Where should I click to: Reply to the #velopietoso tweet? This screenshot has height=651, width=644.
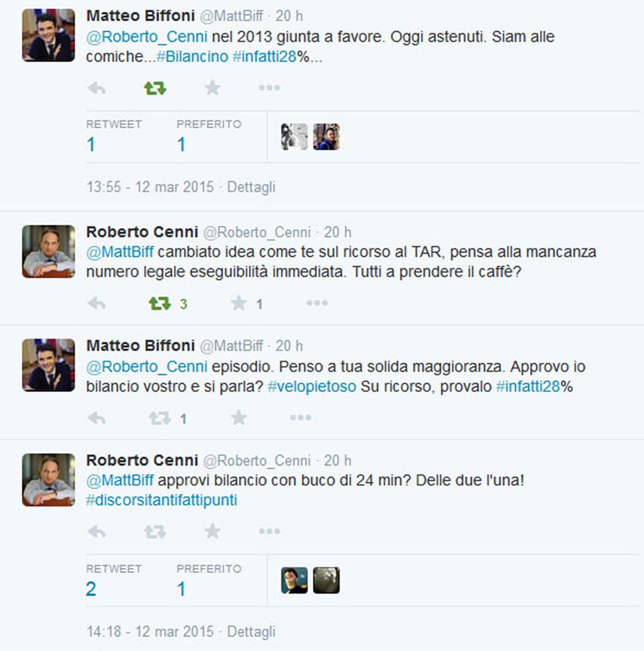(x=97, y=418)
